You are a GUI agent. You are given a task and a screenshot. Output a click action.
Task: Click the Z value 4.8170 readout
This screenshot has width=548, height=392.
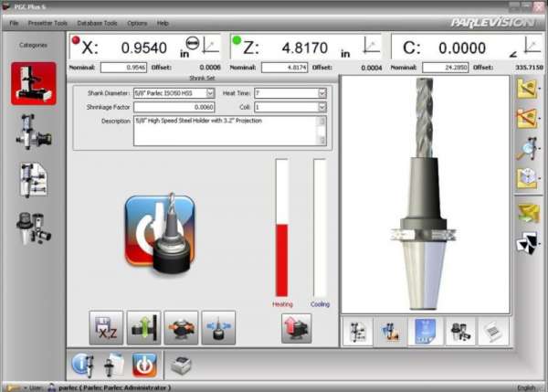305,48
